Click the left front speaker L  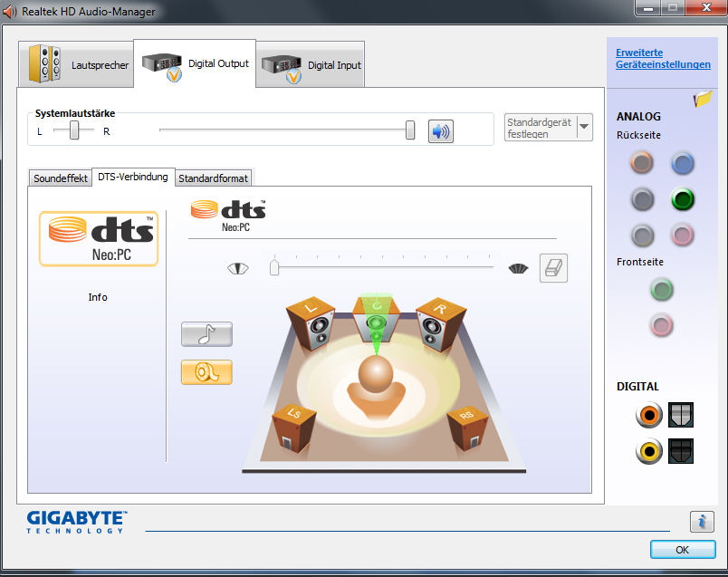click(x=311, y=323)
